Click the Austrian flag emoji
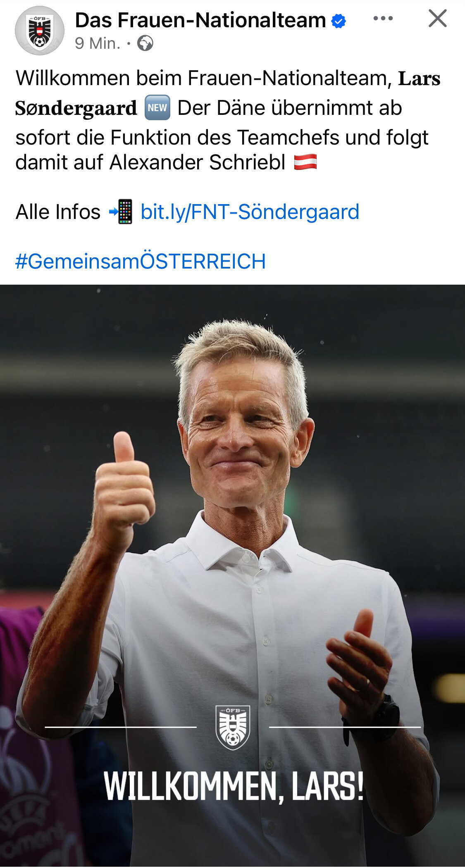465x868 pixels. 305,162
